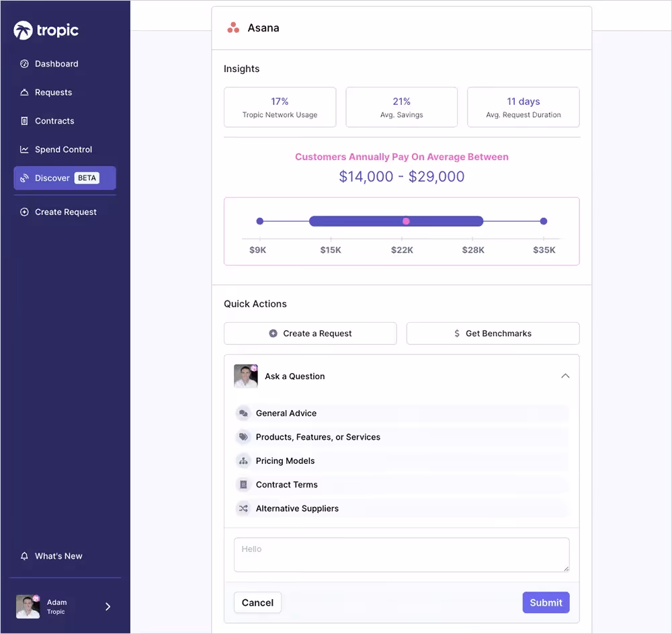Screen dimensions: 672x634
Task: Open the Dashboard page
Action: [65, 64]
